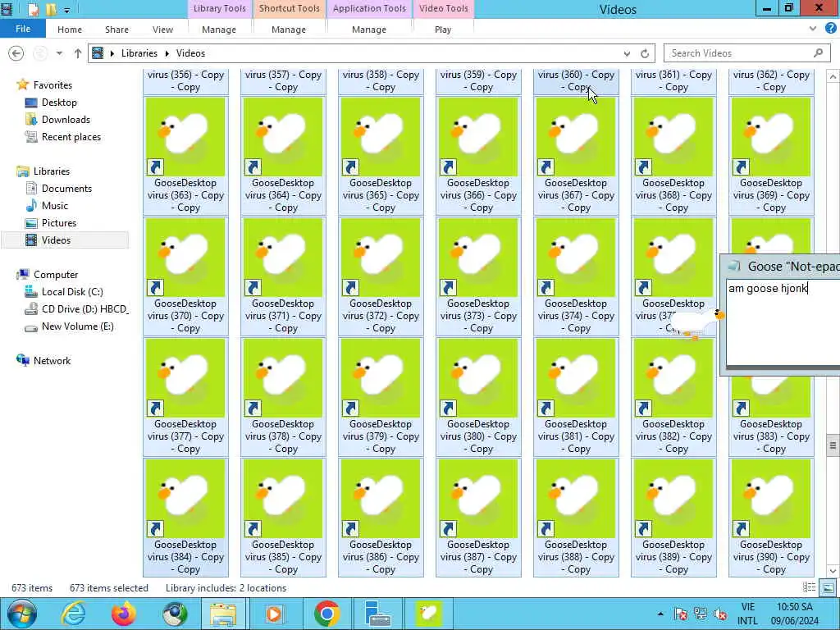This screenshot has height=630, width=840.
Task: Open Manage tab under Application Tools
Action: click(368, 30)
